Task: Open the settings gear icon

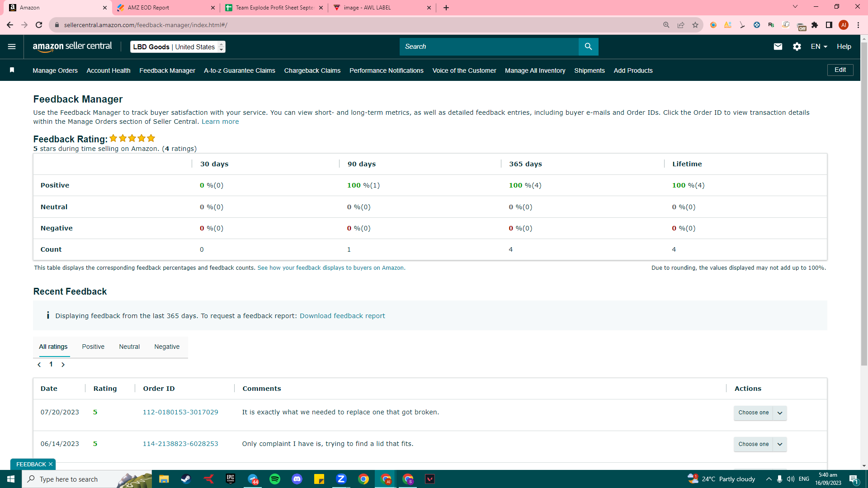Action: point(797,47)
